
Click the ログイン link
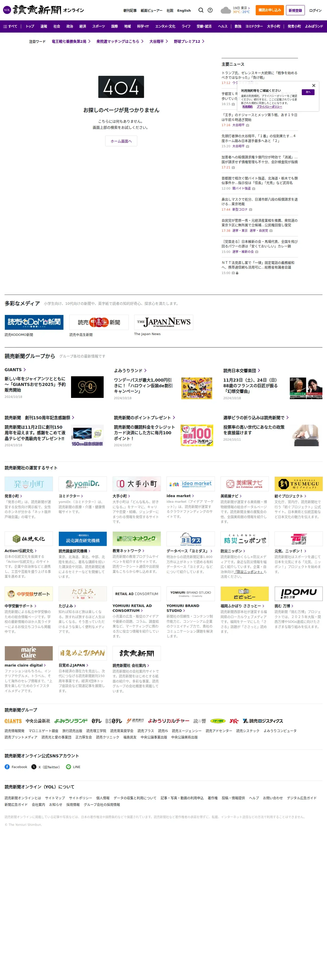315,10
